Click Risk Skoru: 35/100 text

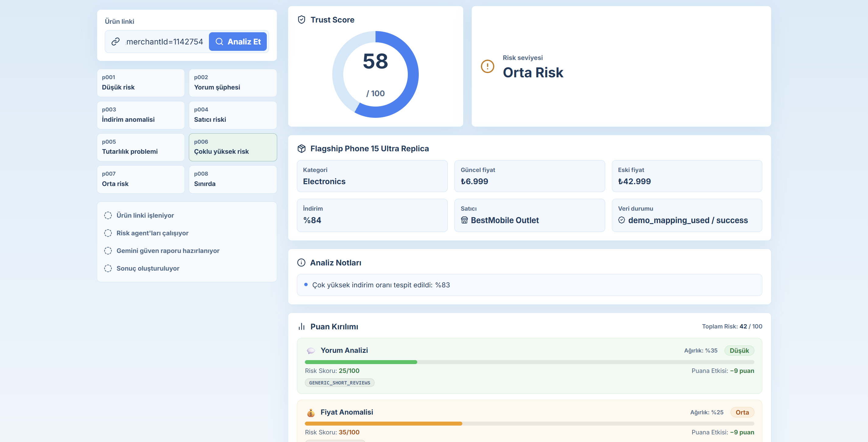click(332, 432)
